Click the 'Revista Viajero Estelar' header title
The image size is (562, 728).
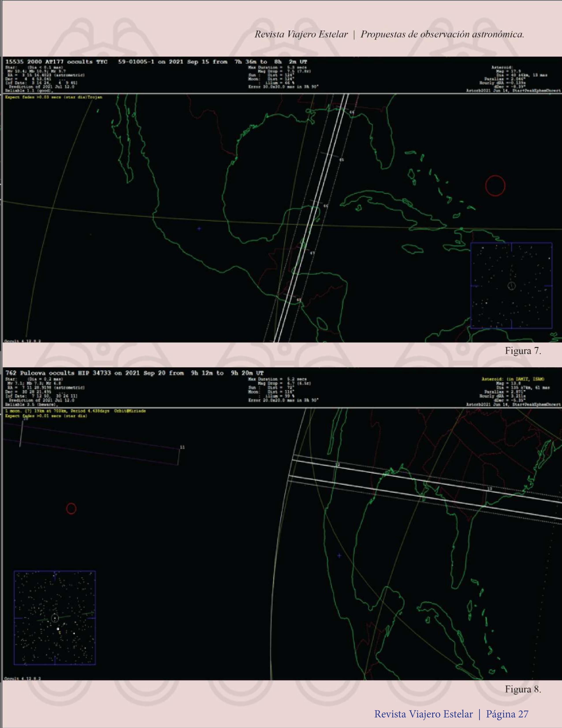pos(301,34)
